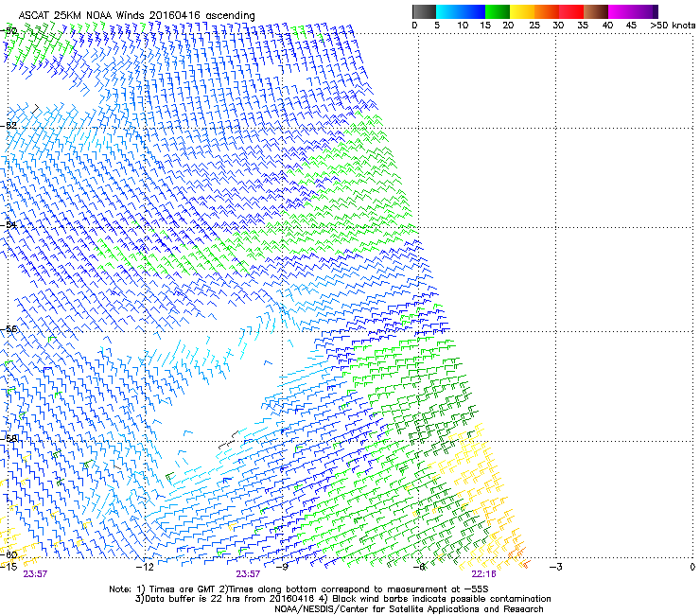The image size is (700, 615).
Task: Click the '-52' latitude axis label
Action: [x=9, y=126]
